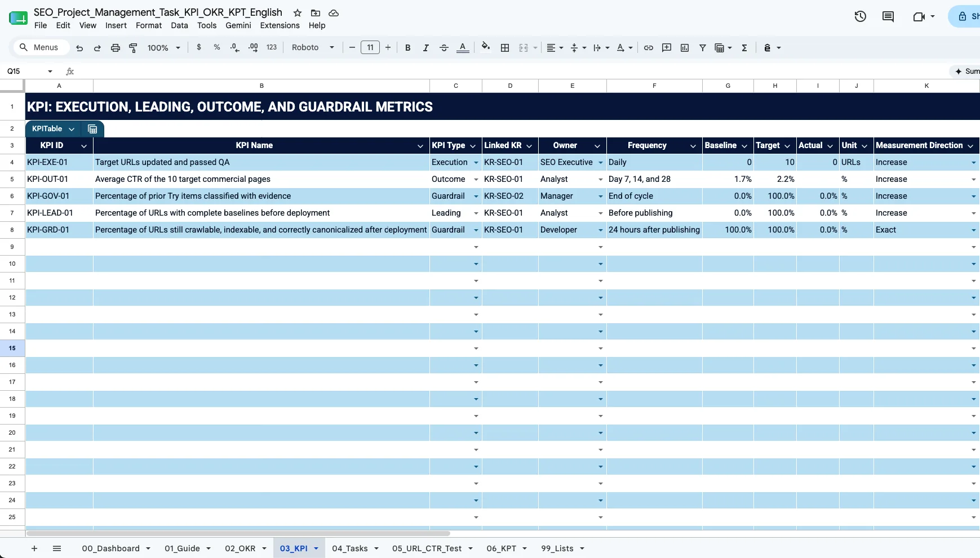Click the redo icon
The width and height of the screenshot is (980, 558).
pyautogui.click(x=97, y=48)
